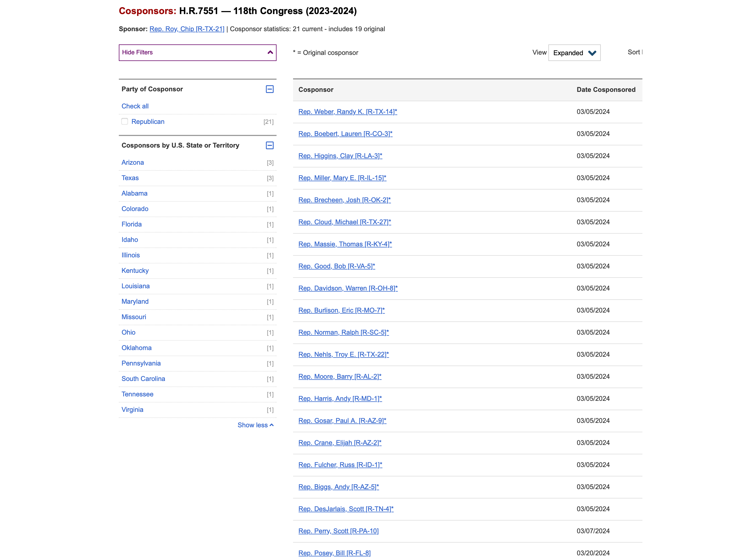Open Rep. Boebert, Lauren cosponsor page
This screenshot has height=560, width=756.
345,134
